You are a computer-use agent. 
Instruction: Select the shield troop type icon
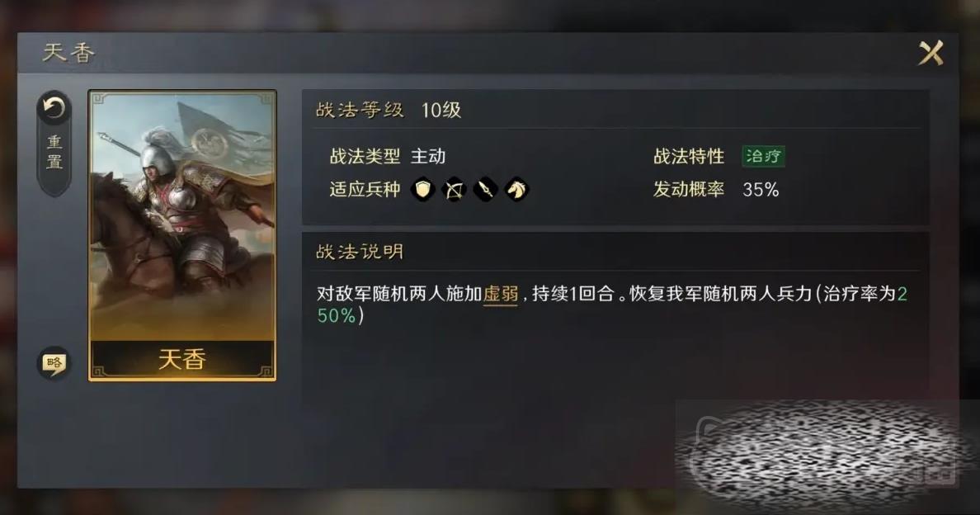click(423, 189)
